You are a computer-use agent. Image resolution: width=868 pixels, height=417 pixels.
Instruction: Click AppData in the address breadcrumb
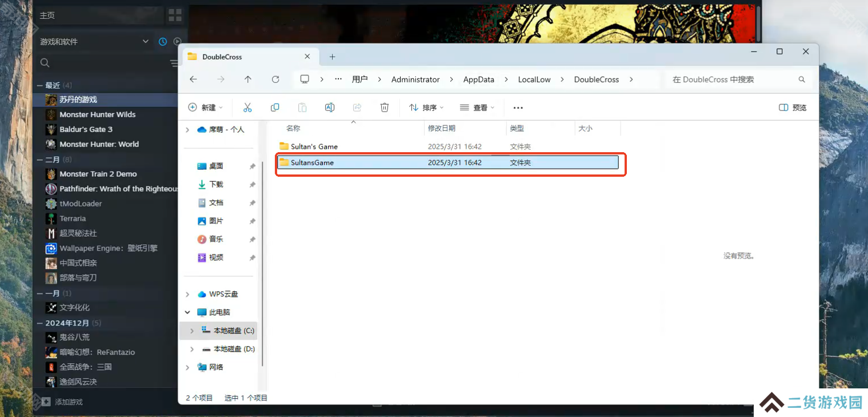coord(479,80)
